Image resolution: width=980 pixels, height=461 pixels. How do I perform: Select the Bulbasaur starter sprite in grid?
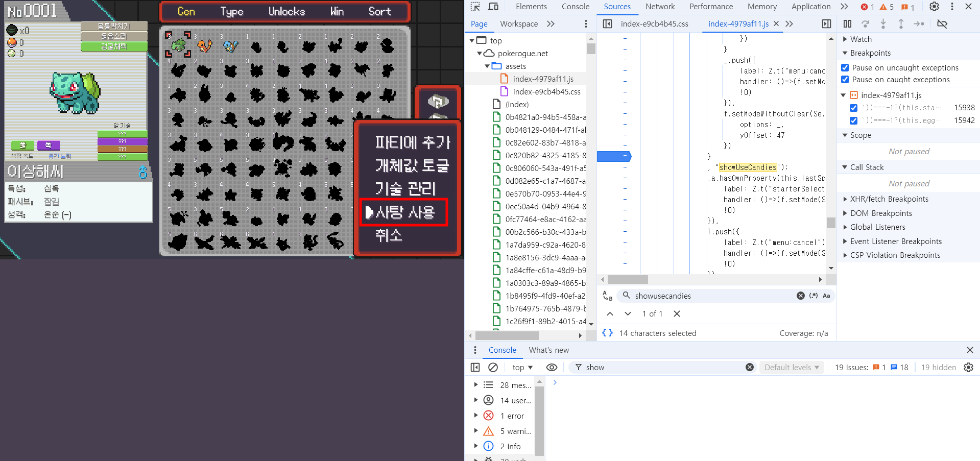pyautogui.click(x=178, y=45)
